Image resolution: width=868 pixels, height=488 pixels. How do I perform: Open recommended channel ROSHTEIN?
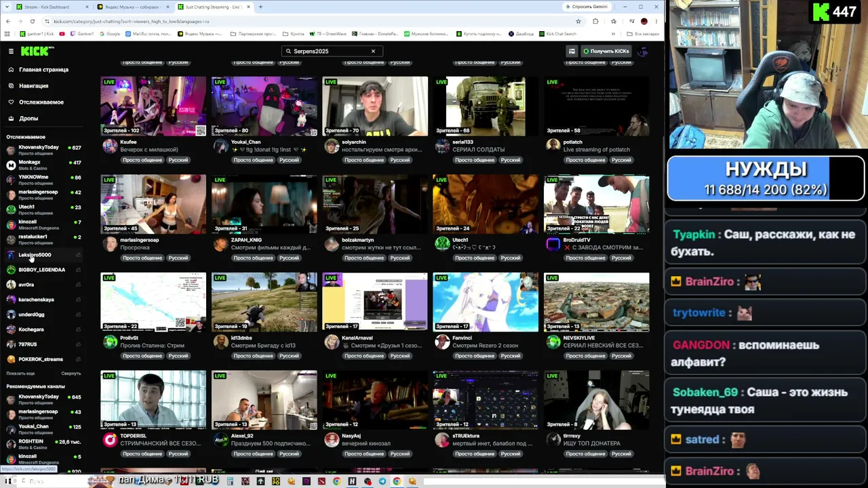[x=43, y=444]
